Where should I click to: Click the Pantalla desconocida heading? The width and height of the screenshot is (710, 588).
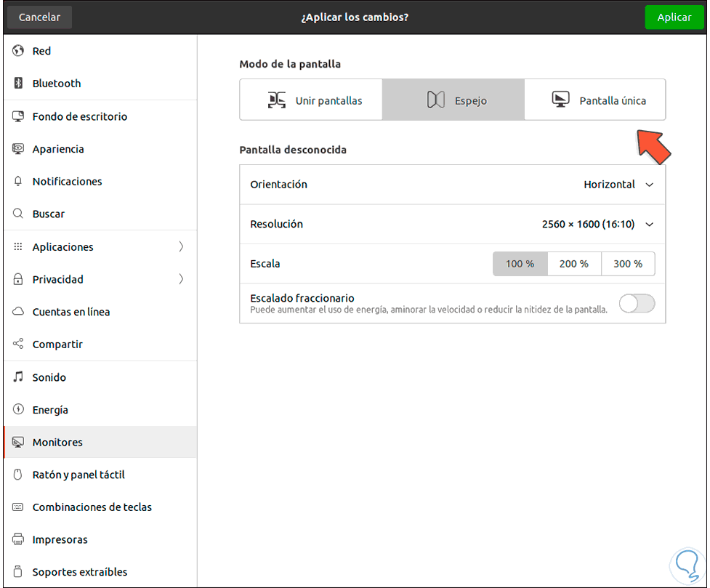pyautogui.click(x=293, y=150)
